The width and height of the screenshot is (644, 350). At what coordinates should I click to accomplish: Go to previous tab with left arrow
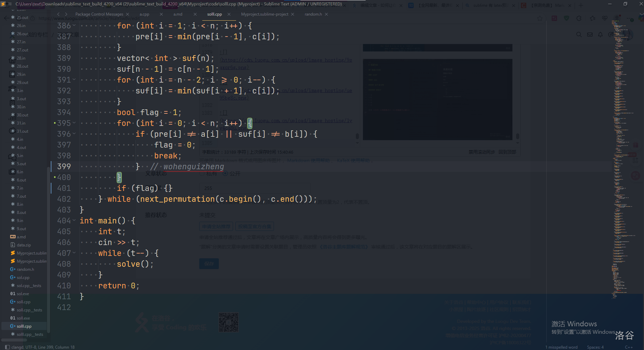tap(58, 14)
